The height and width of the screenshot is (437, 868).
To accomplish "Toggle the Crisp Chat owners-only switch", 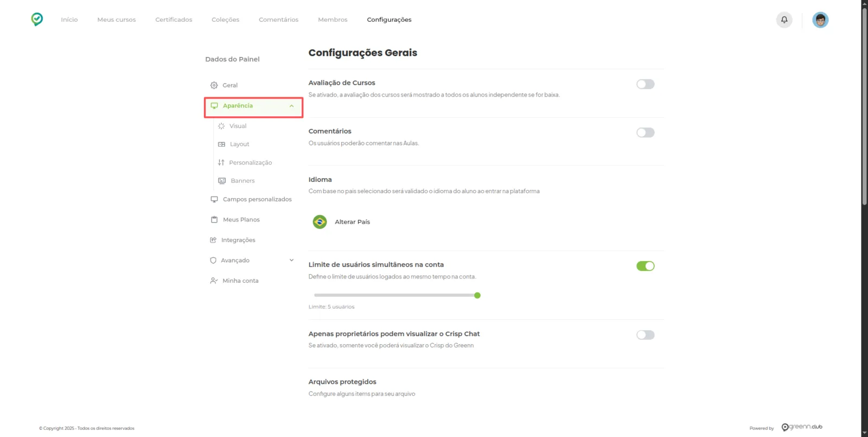I will coord(646,335).
